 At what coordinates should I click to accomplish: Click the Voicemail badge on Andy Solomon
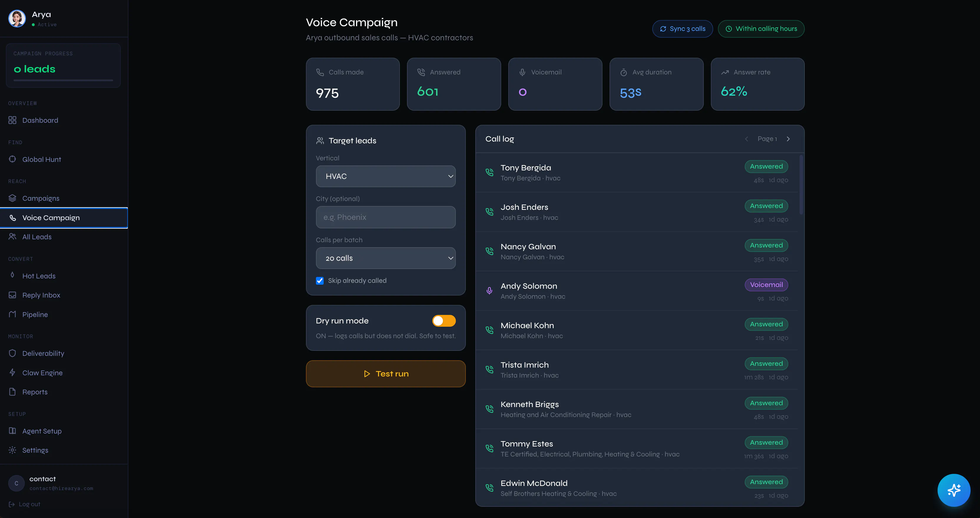766,285
